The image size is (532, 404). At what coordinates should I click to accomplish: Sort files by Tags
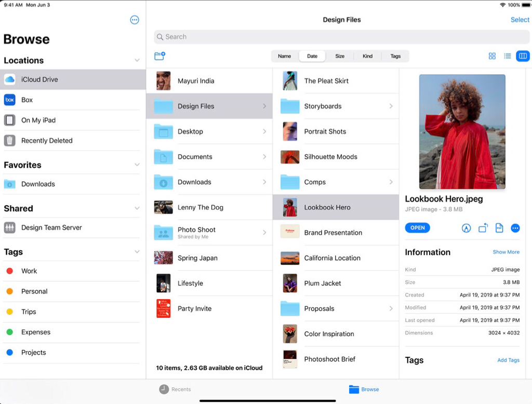(395, 56)
